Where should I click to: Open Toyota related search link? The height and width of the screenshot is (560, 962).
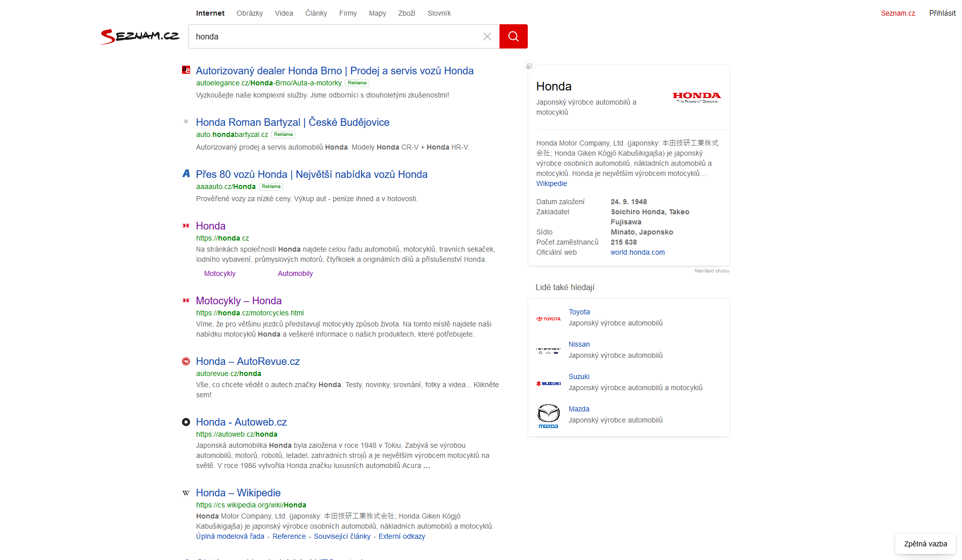tap(579, 312)
